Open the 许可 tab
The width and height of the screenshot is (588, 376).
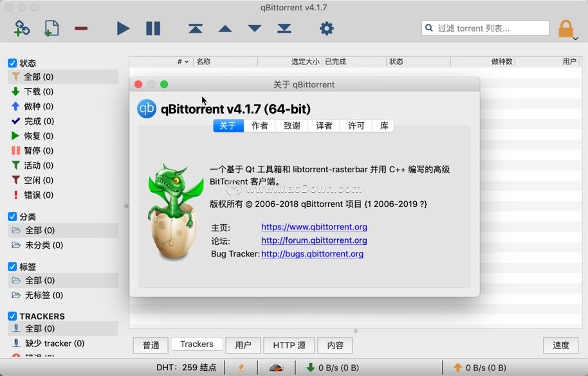click(x=356, y=125)
